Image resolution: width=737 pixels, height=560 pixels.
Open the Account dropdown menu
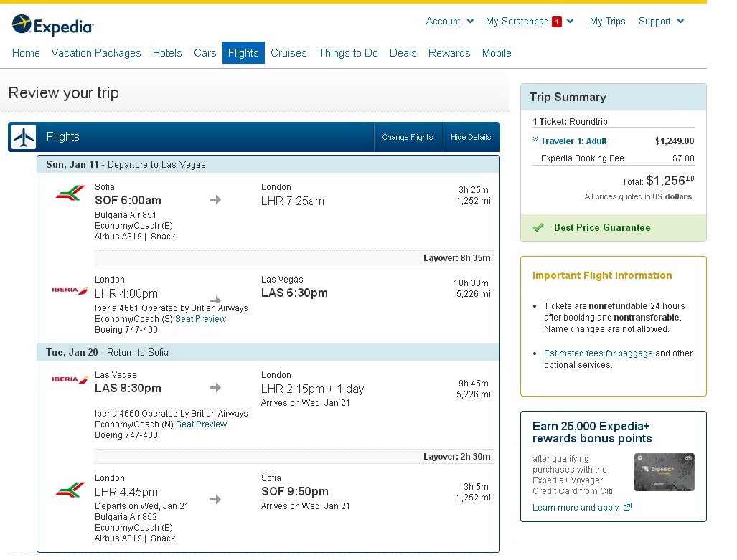[449, 21]
